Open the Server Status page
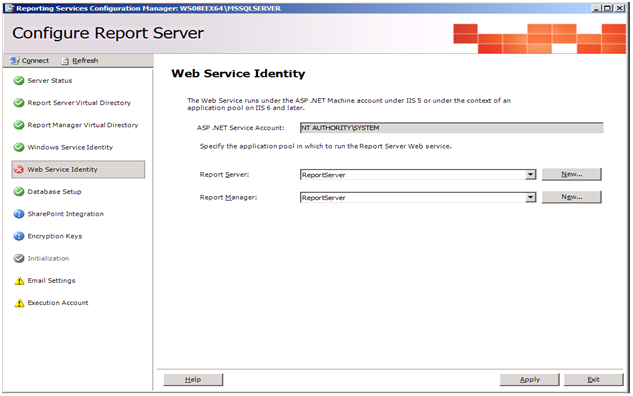Viewport: 633px width, 396px height. [x=50, y=80]
